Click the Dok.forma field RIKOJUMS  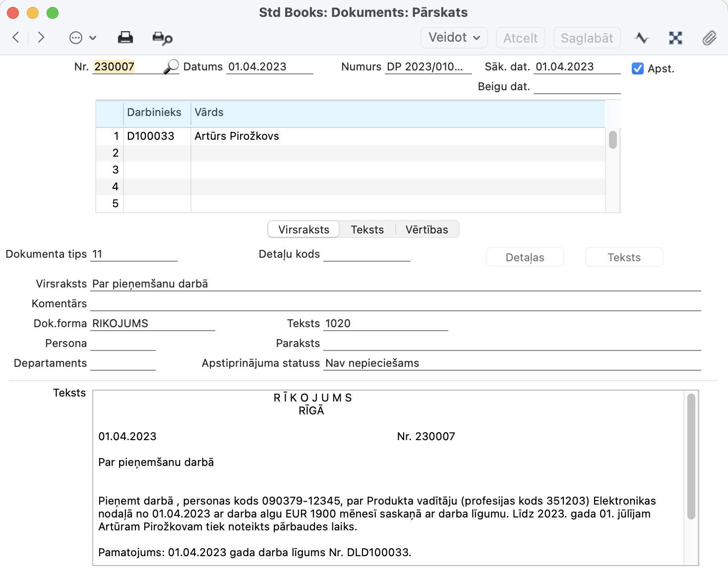tap(153, 323)
